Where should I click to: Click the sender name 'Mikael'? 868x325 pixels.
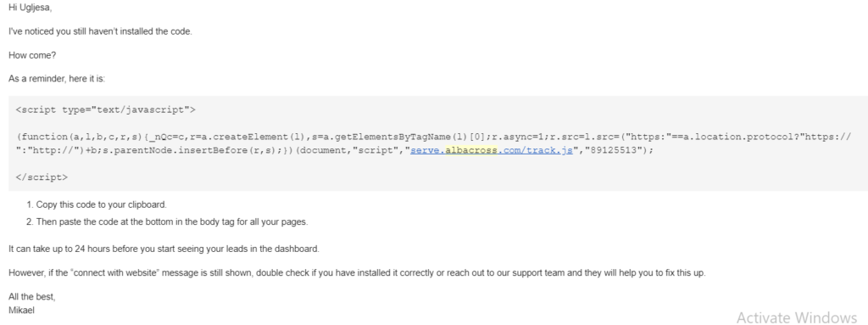pos(21,310)
